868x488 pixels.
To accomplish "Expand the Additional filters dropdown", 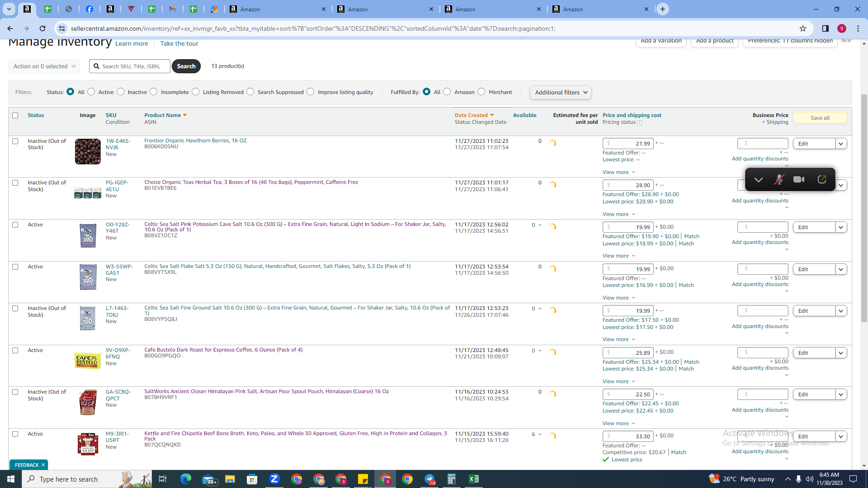I will [x=561, y=93].
